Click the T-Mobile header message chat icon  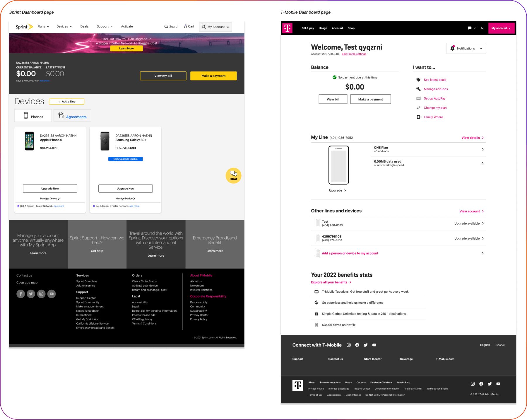[x=470, y=28]
